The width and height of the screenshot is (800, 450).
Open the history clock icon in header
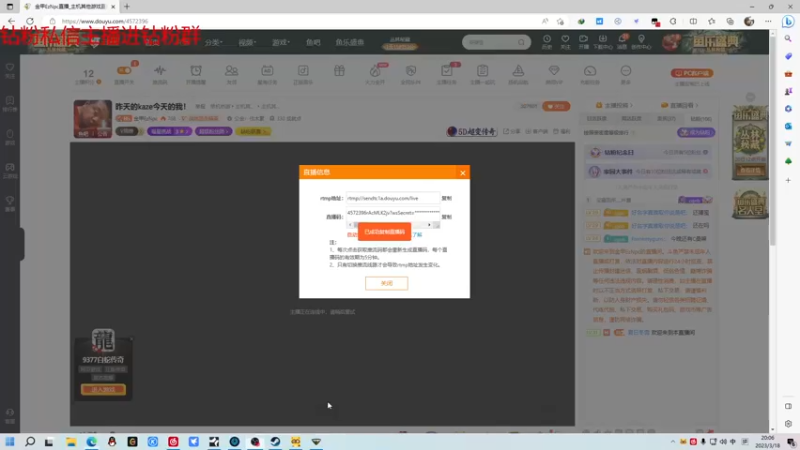(x=546, y=41)
